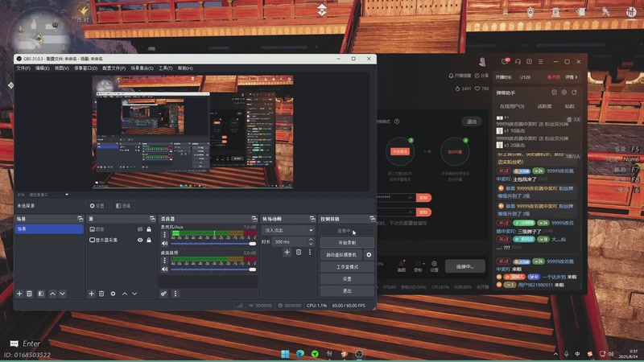Move scene up with the arrow
The width and height of the screenshot is (644, 362).
click(52, 294)
